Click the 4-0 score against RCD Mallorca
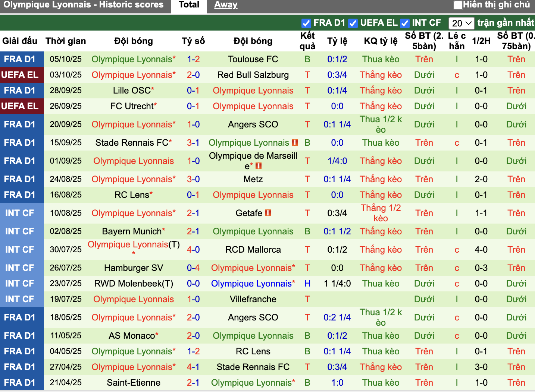Image resolution: width=535 pixels, height=392 pixels. coord(193,250)
